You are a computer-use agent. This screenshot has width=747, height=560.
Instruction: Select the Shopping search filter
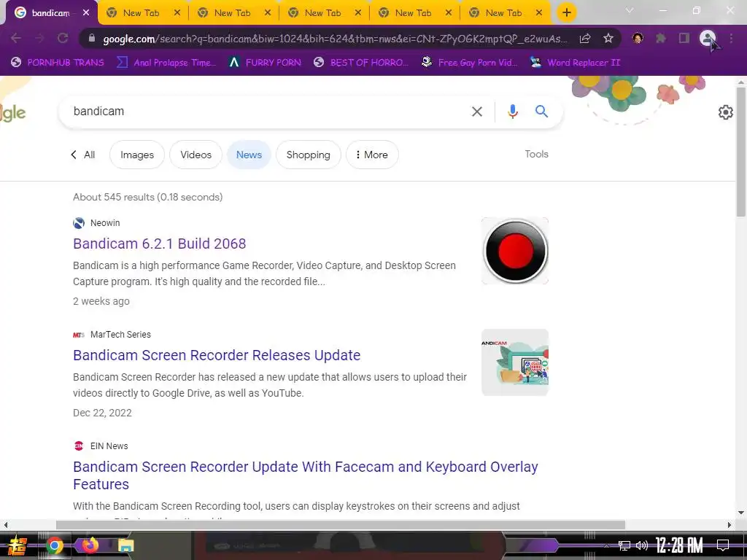(309, 155)
